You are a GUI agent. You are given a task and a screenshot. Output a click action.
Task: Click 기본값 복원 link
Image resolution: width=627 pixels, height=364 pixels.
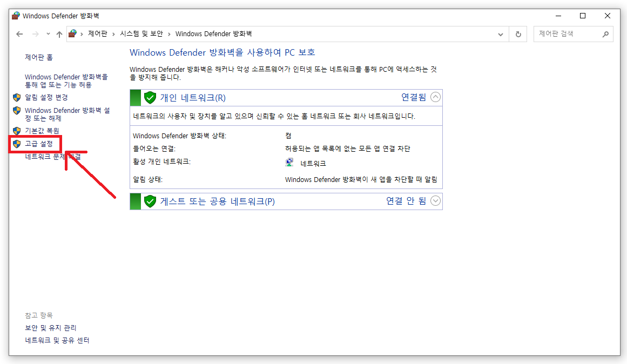(x=42, y=131)
